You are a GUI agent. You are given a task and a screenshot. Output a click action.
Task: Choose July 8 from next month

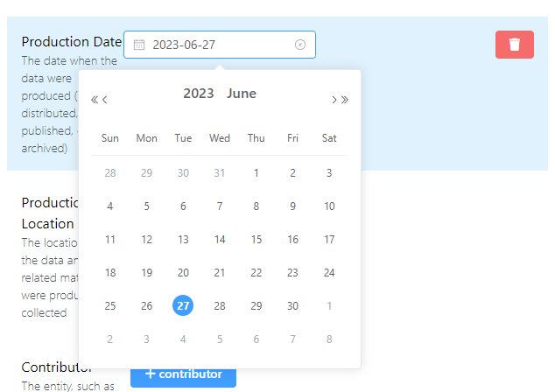point(329,339)
